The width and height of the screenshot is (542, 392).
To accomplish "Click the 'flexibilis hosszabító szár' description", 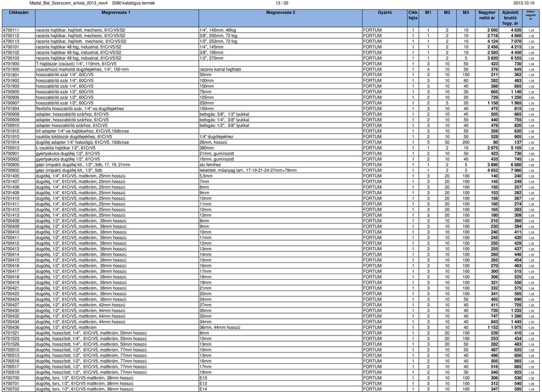I will pyautogui.click(x=80, y=108).
